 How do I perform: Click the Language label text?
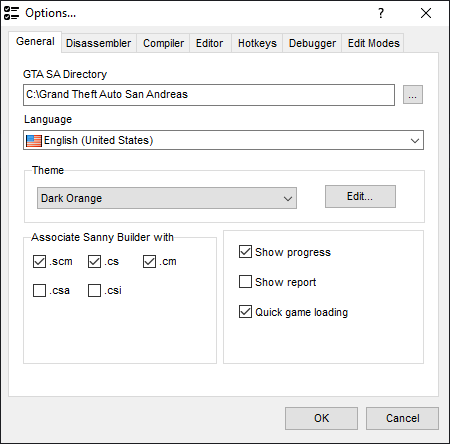tap(48, 120)
